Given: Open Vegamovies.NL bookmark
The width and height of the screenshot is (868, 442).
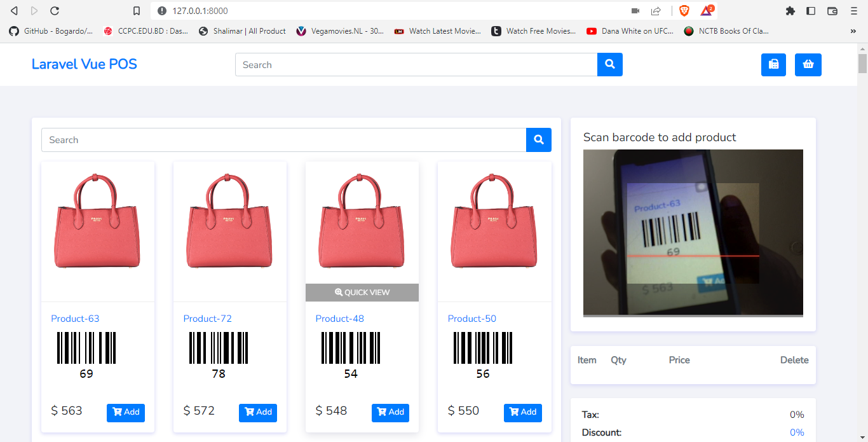Looking at the screenshot, I should [340, 31].
